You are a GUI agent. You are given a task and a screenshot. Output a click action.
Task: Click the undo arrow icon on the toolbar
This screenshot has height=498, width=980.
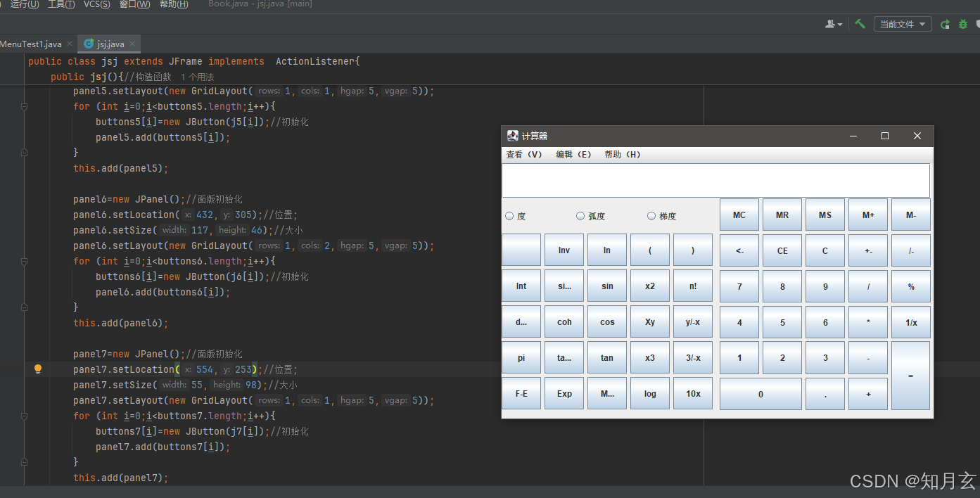point(945,23)
